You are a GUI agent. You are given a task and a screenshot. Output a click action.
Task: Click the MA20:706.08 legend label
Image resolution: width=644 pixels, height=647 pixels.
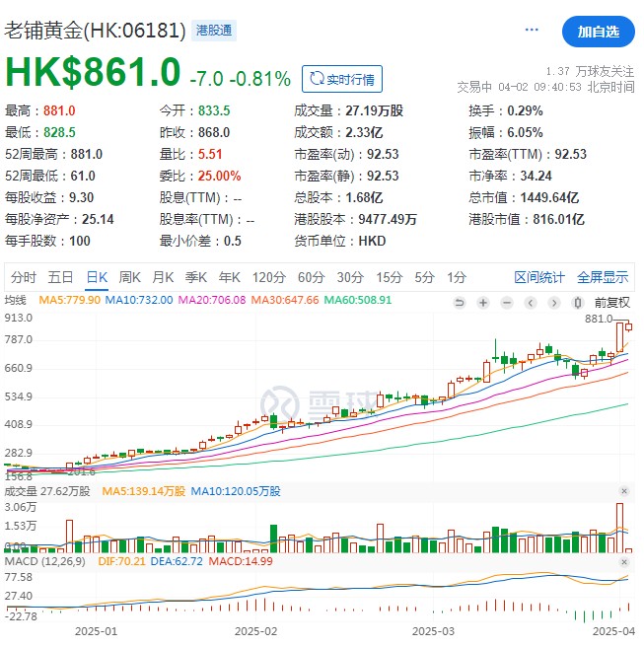pos(212,300)
